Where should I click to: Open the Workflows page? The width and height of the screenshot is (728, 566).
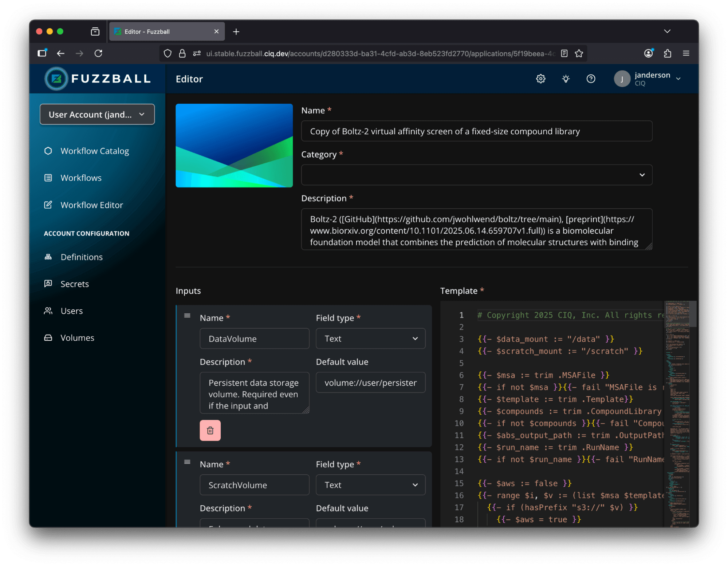(81, 178)
